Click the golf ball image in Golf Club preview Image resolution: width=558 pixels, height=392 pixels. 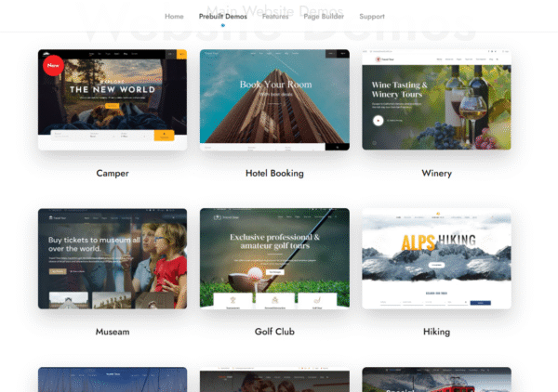coord(255,274)
